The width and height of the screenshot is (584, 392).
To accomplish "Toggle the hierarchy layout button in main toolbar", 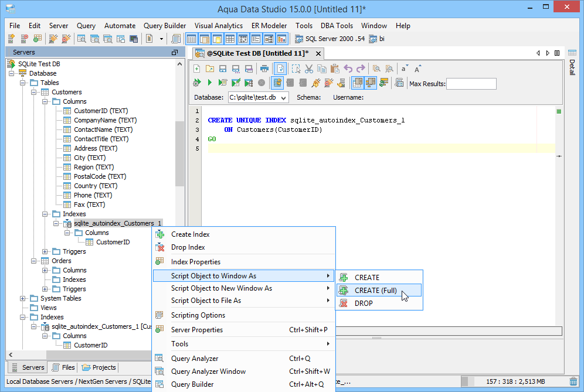I will [x=269, y=39].
